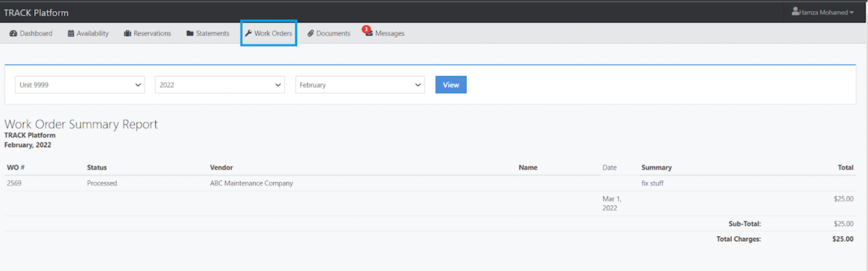Click the Vendor column header

(221, 168)
